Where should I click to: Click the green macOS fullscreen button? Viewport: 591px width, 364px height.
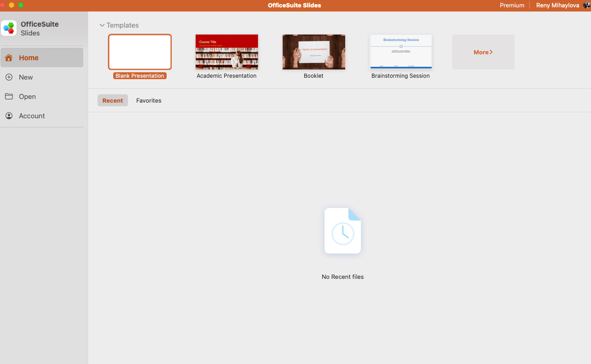(x=21, y=5)
